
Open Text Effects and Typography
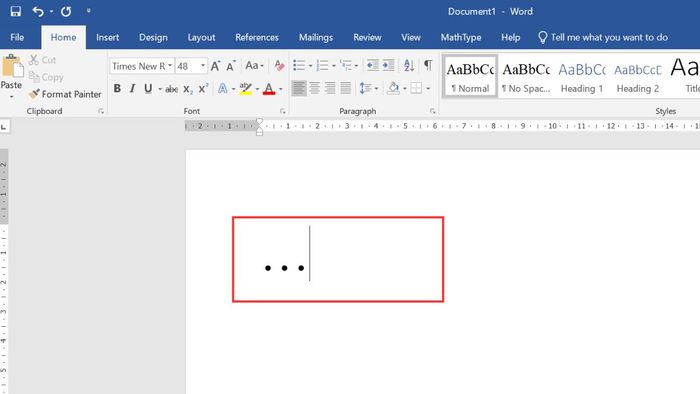coord(222,88)
